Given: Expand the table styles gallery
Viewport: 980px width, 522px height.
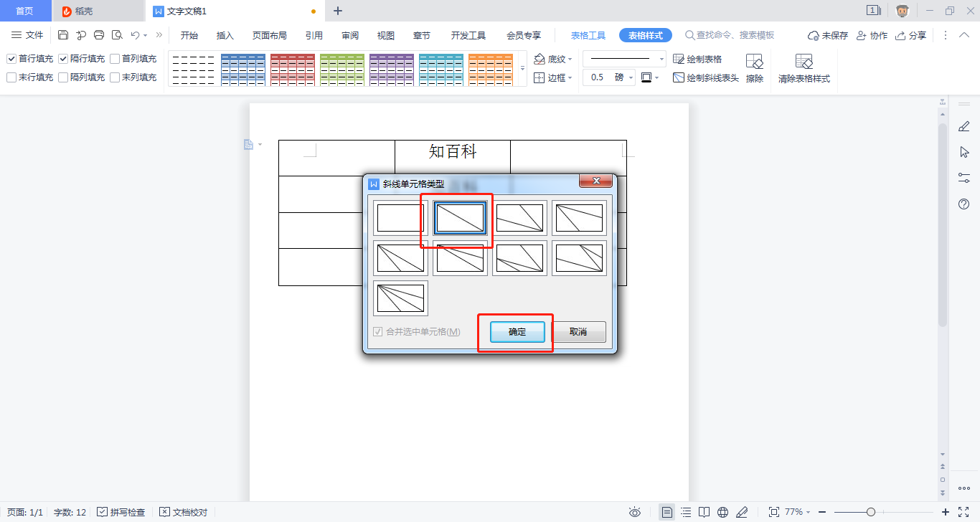Looking at the screenshot, I should (x=522, y=69).
